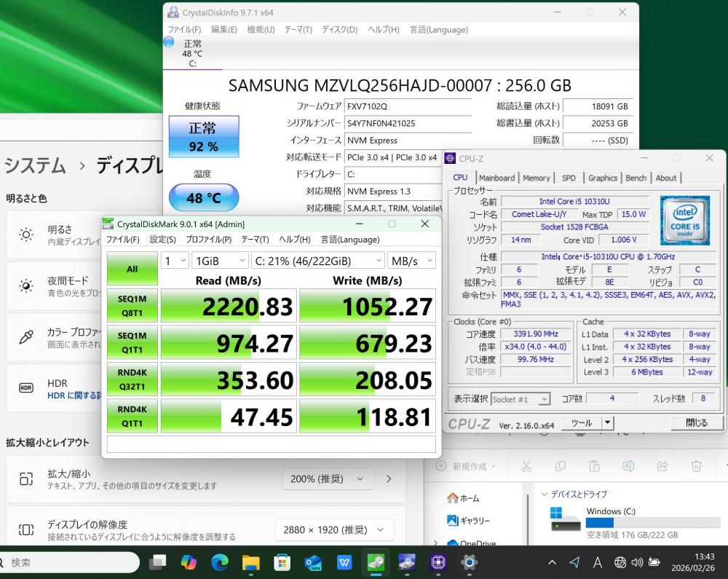Open the 1GiB test size dropdown
The height and width of the screenshot is (579, 728).
click(221, 261)
